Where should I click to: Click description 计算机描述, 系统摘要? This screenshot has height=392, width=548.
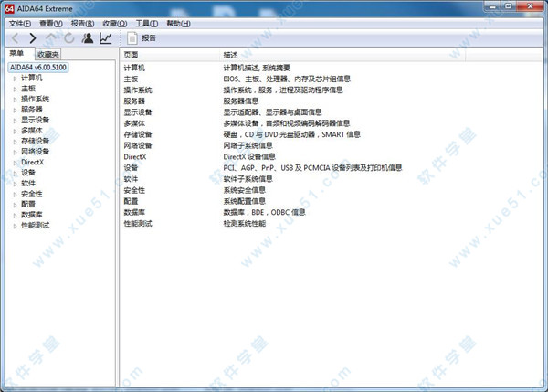257,68
